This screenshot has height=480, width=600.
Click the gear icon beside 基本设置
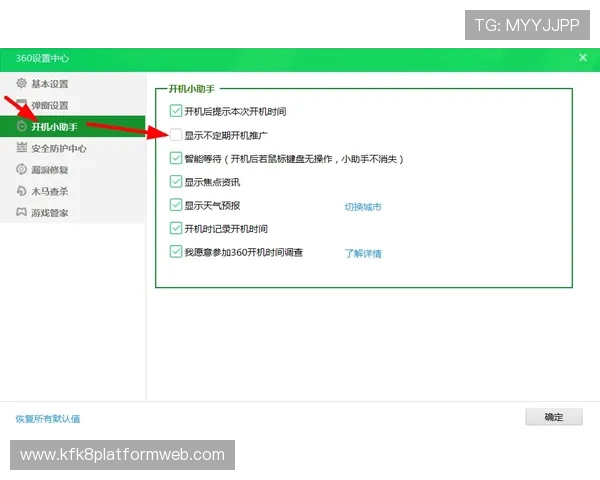(x=21, y=83)
